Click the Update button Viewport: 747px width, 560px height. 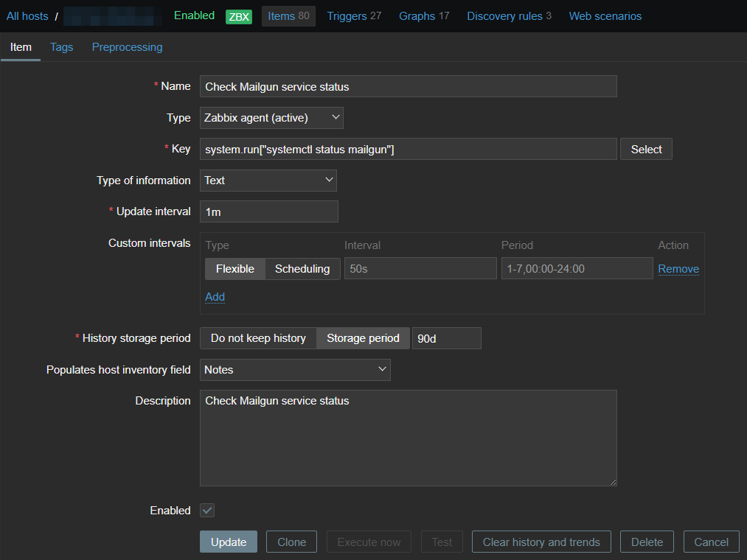(x=229, y=542)
